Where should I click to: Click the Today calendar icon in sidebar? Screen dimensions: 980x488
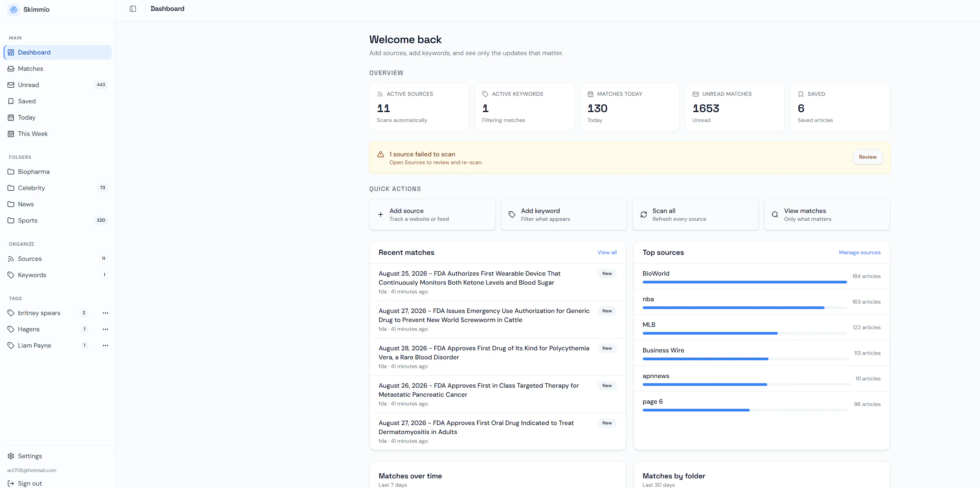click(11, 117)
